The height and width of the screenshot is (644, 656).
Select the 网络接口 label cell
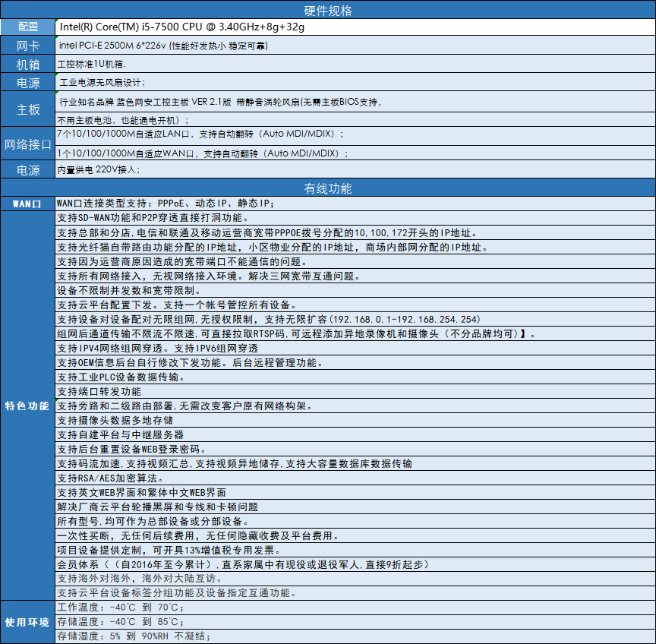tap(27, 144)
